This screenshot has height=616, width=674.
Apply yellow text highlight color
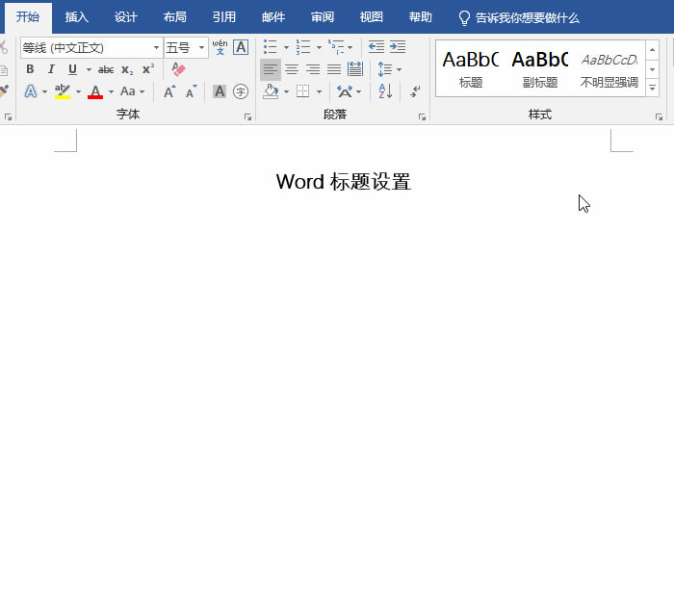click(63, 91)
